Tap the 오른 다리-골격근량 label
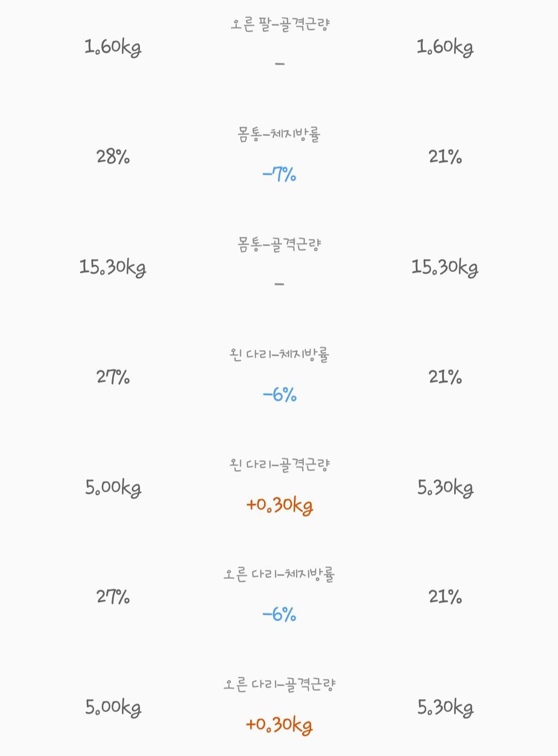 click(280, 685)
